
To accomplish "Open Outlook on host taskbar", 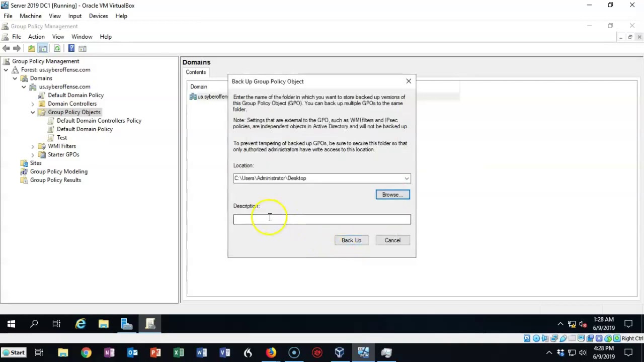I will (x=132, y=352).
